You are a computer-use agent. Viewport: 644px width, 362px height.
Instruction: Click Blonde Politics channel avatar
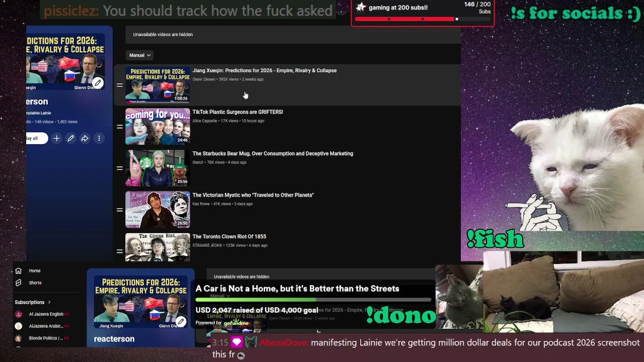tap(19, 338)
